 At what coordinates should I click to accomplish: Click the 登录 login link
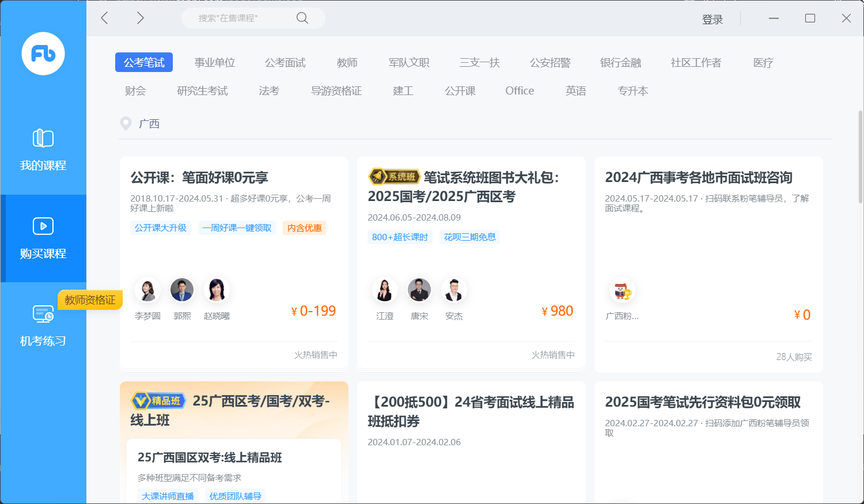click(712, 20)
